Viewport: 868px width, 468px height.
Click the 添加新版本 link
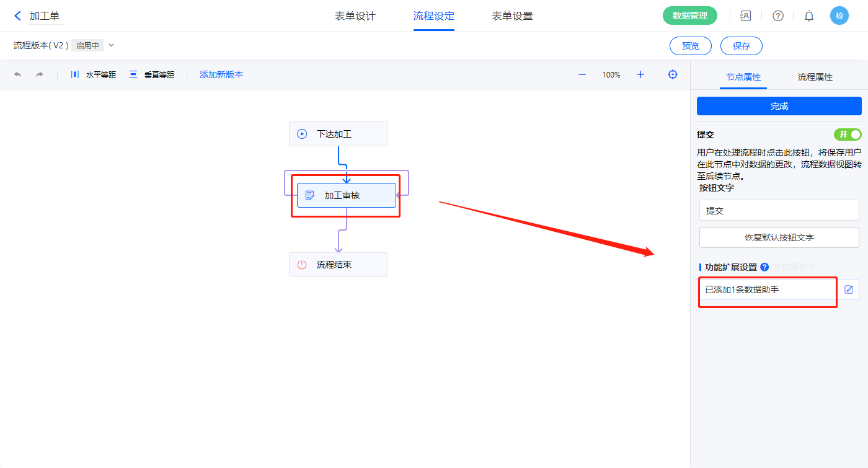221,74
